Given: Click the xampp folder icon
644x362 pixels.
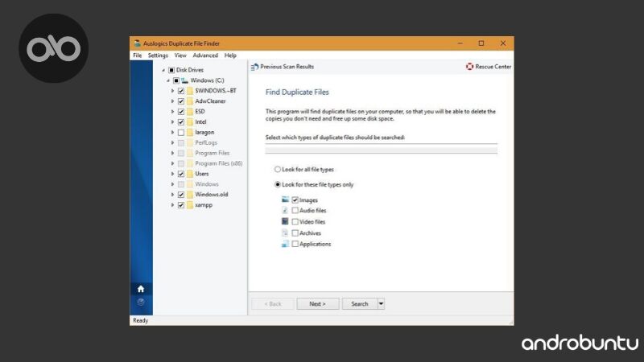Looking at the screenshot, I should (x=190, y=205).
